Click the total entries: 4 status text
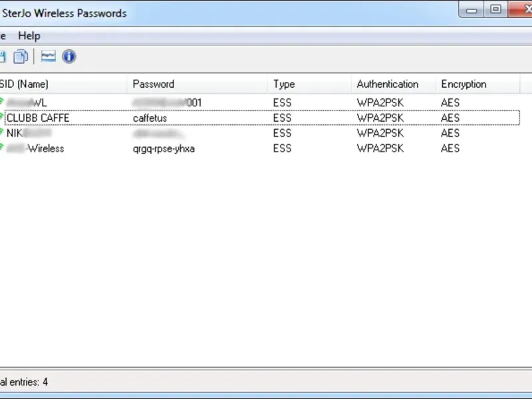Screen dimensions: 532x399 [24, 382]
